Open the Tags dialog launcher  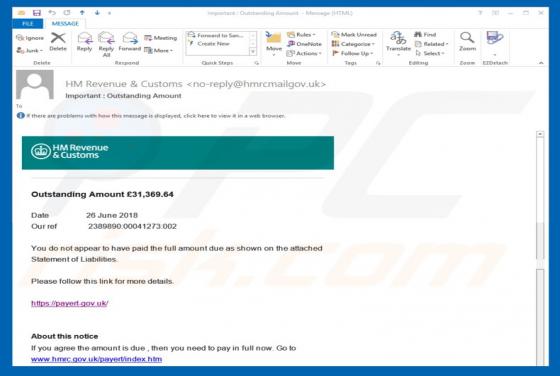pos(378,63)
